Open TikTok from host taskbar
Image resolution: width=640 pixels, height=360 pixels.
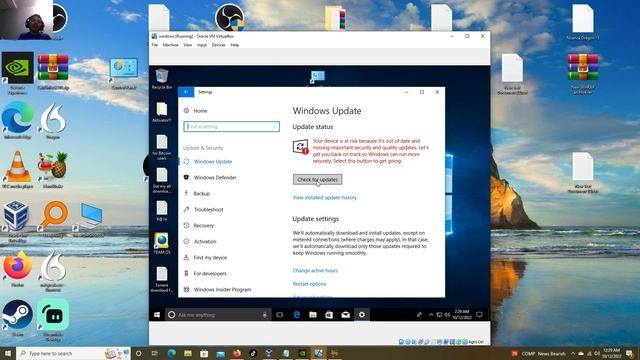coord(253,353)
